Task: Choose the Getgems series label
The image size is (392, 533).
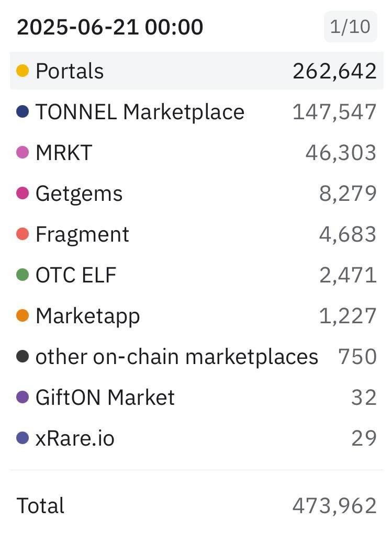Action: point(79,194)
